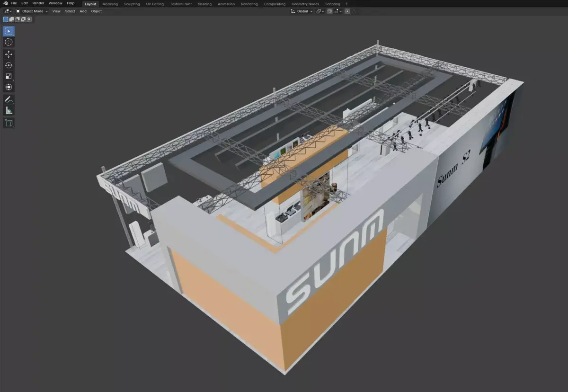The height and width of the screenshot is (392, 568).
Task: Set selection mode to intersect
Action: [29, 19]
